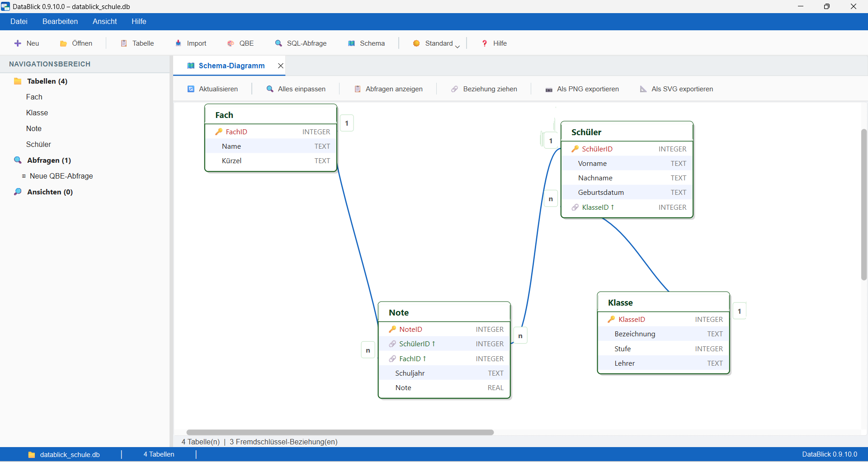868x462 pixels.
Task: Open the Datei menu
Action: pyautogui.click(x=19, y=21)
